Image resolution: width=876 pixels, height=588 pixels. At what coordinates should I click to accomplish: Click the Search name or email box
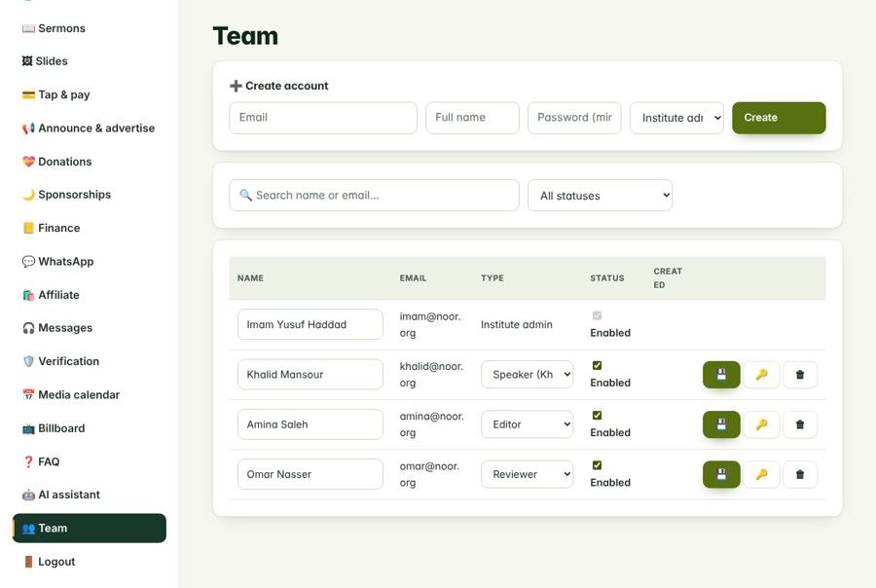pos(374,195)
